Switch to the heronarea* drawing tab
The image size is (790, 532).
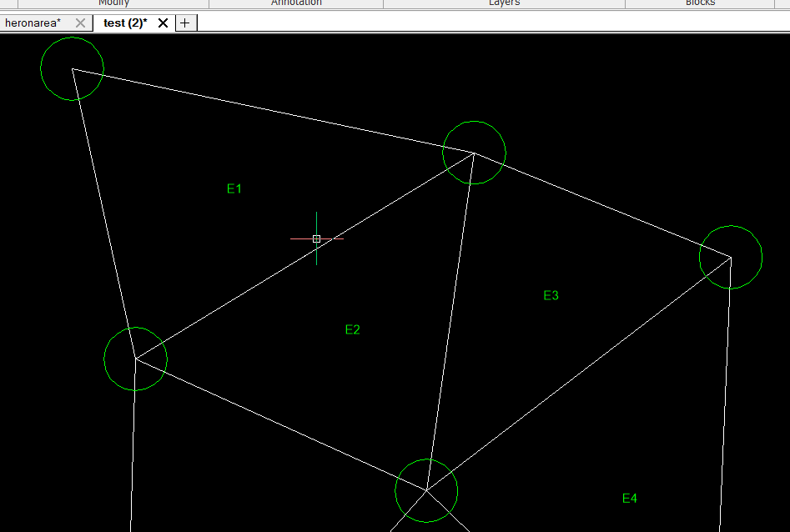click(33, 23)
